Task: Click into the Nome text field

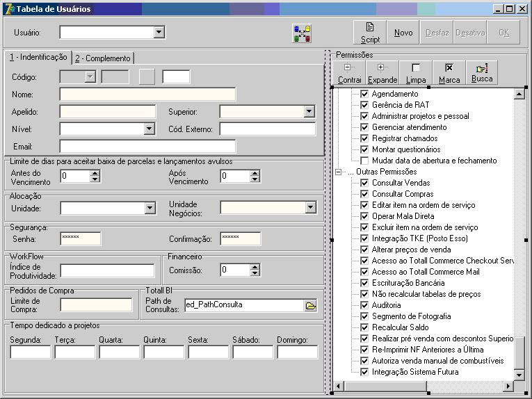Action: 147,94
